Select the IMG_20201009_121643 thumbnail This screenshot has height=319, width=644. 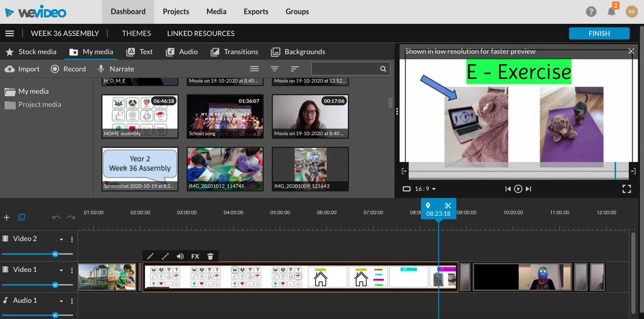point(310,169)
